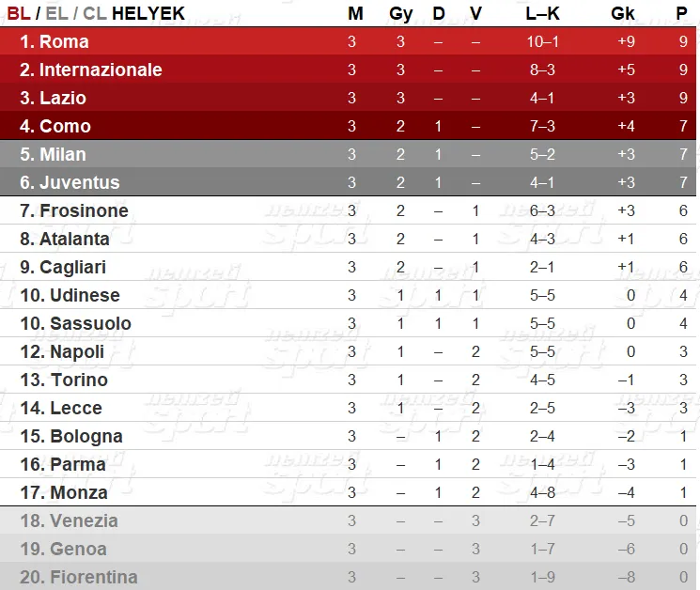Open the Internazionale team row
Screen dimensions: 700x590
pyautogui.click(x=349, y=70)
